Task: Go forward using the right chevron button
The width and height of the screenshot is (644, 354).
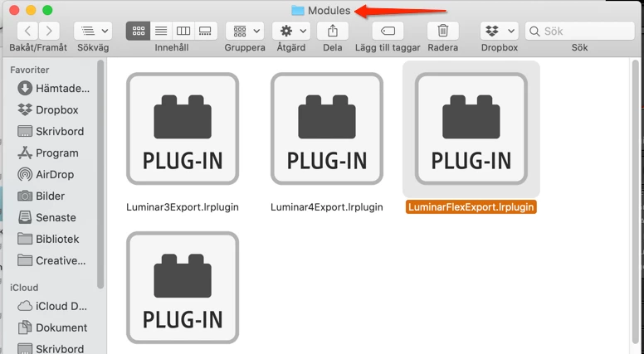Action: tap(49, 31)
